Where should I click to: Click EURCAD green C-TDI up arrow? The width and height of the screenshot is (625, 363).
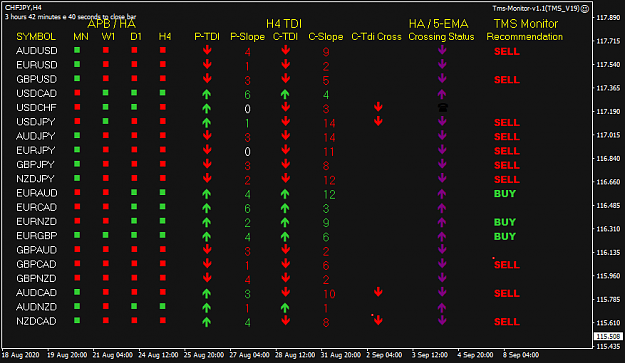pyautogui.click(x=285, y=208)
